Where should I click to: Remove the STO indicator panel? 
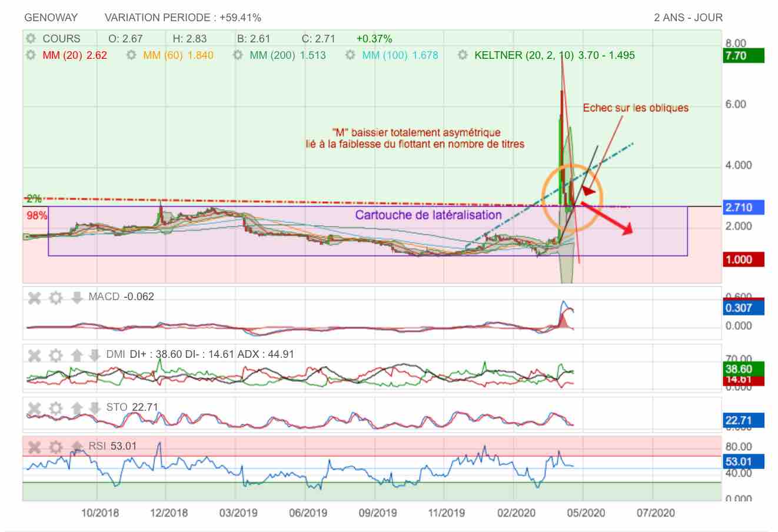[x=35, y=407]
